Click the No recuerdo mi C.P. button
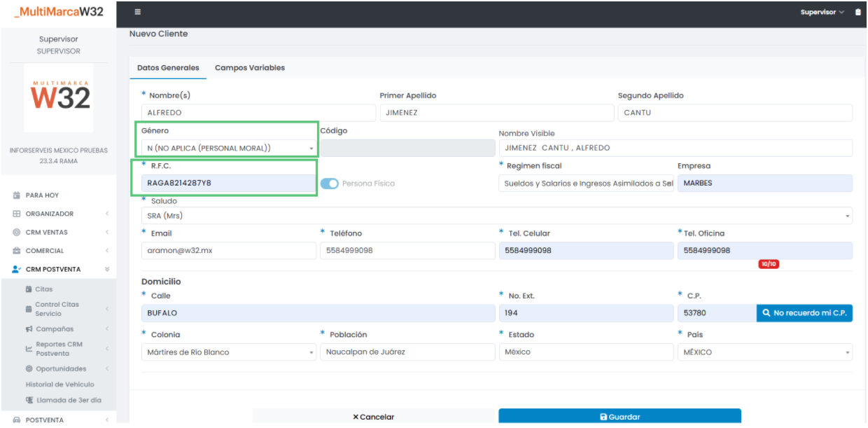This screenshot has height=428, width=868. (x=804, y=313)
